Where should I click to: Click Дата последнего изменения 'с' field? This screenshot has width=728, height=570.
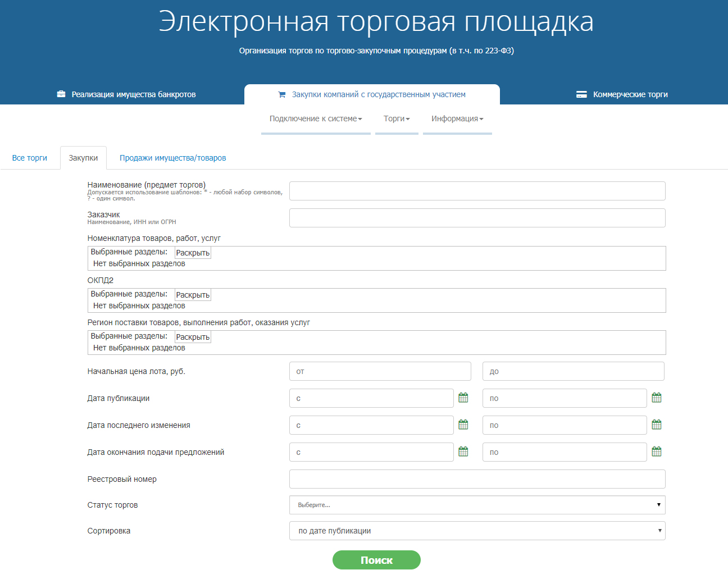click(371, 425)
